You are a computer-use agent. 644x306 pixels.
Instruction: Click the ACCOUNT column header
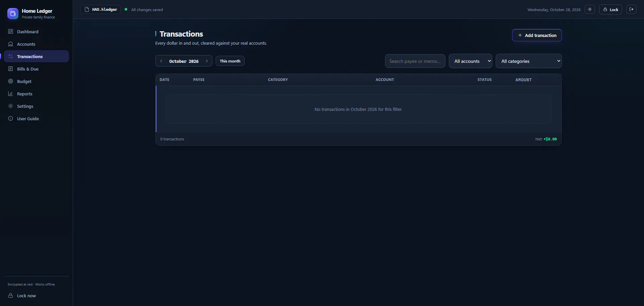(385, 80)
